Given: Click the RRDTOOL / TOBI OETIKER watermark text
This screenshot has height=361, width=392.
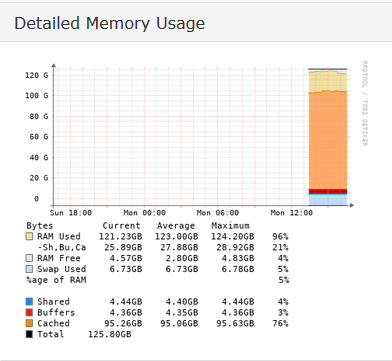Looking at the screenshot, I should pos(365,103).
